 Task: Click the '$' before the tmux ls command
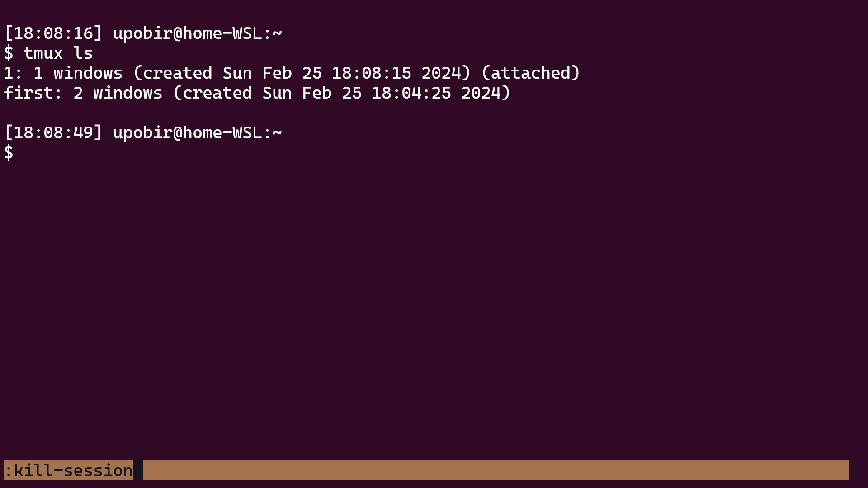[9, 53]
